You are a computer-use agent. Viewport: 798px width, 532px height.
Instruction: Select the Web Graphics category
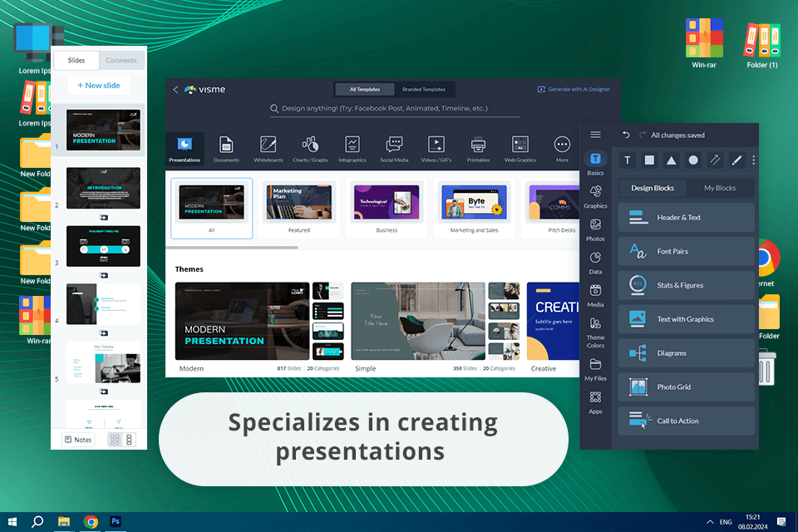[520, 149]
